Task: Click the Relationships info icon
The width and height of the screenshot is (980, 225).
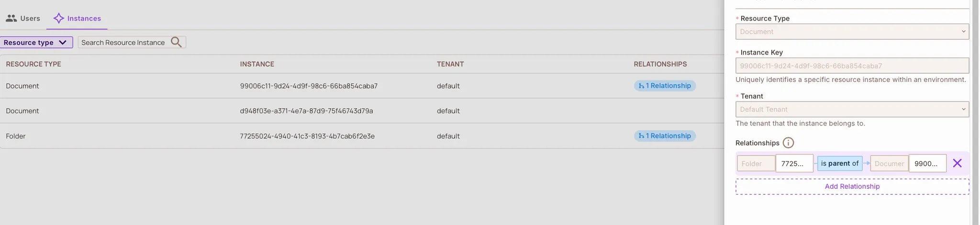Action: coord(788,143)
